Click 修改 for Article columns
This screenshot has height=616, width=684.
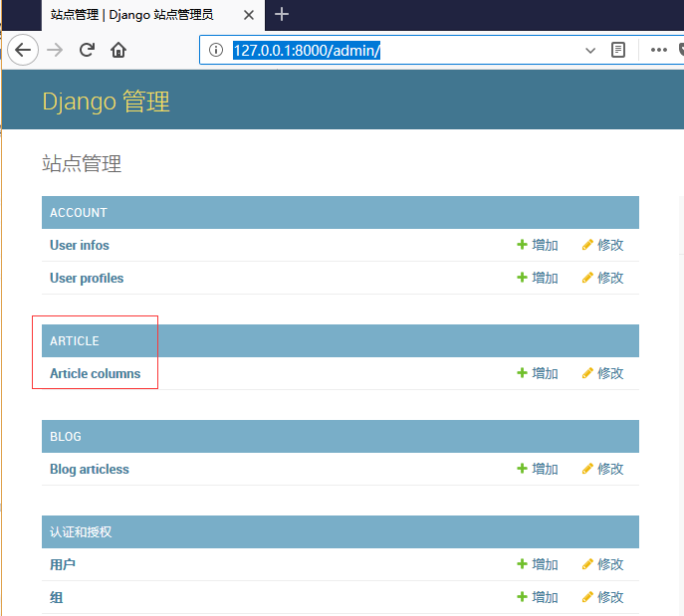click(603, 373)
